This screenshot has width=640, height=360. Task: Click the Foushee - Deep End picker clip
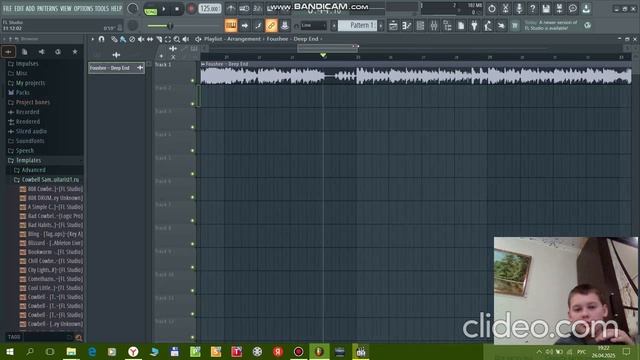coord(116,68)
